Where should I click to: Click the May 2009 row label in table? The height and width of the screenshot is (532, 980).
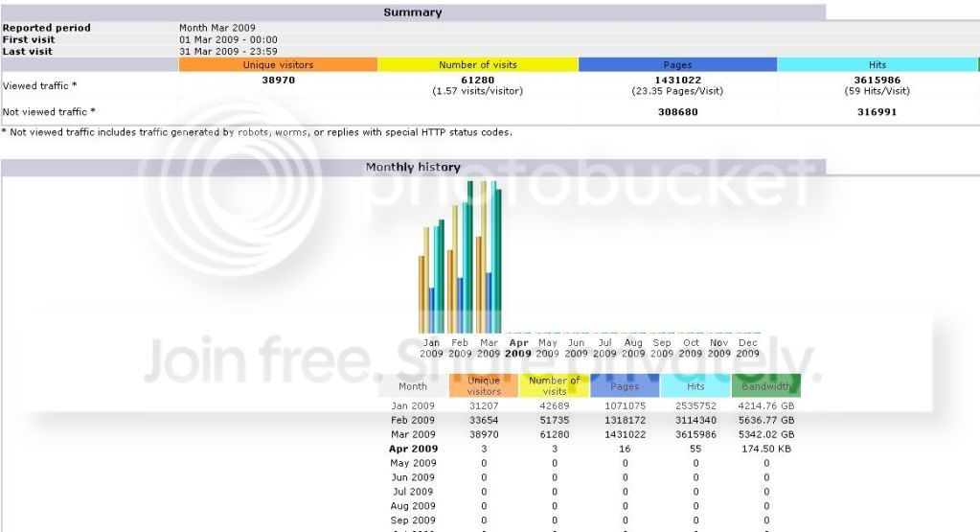(413, 463)
